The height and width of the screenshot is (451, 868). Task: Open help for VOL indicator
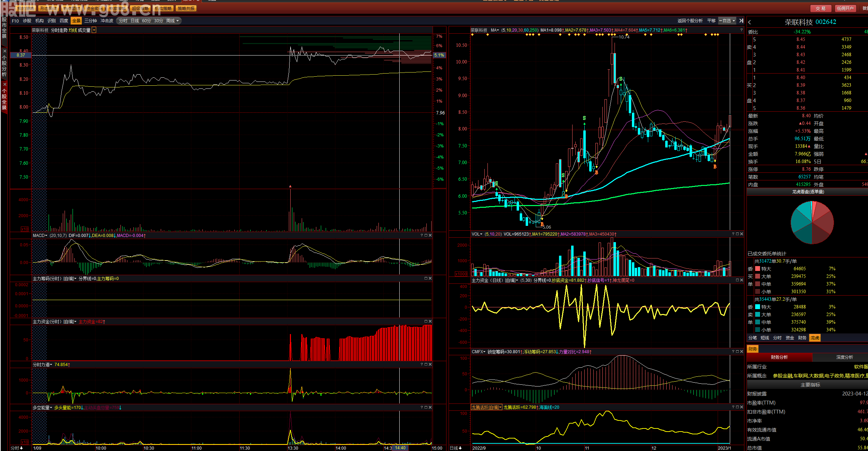click(733, 234)
